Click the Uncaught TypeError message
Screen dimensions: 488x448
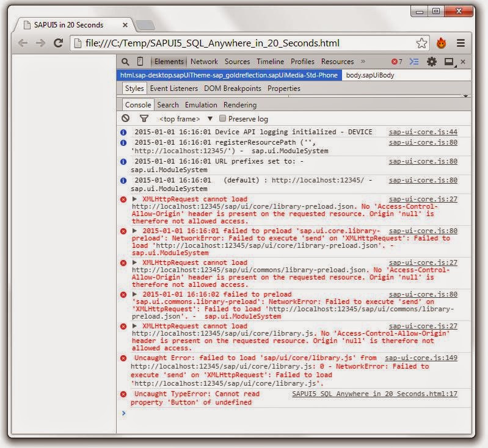click(x=195, y=398)
